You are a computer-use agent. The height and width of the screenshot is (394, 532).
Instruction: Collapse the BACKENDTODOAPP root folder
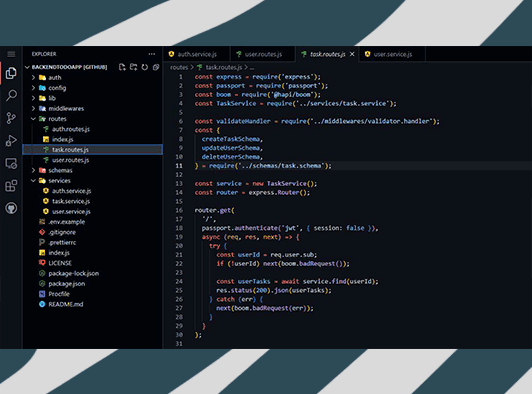pyautogui.click(x=69, y=67)
